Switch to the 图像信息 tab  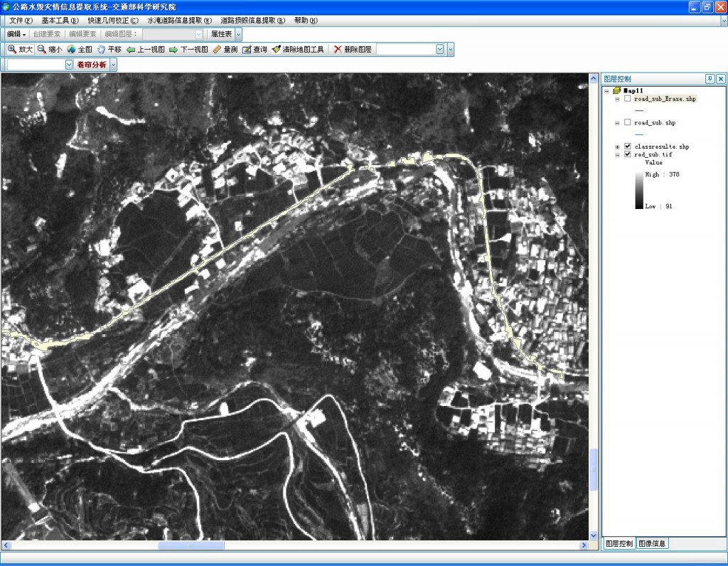coord(652,543)
